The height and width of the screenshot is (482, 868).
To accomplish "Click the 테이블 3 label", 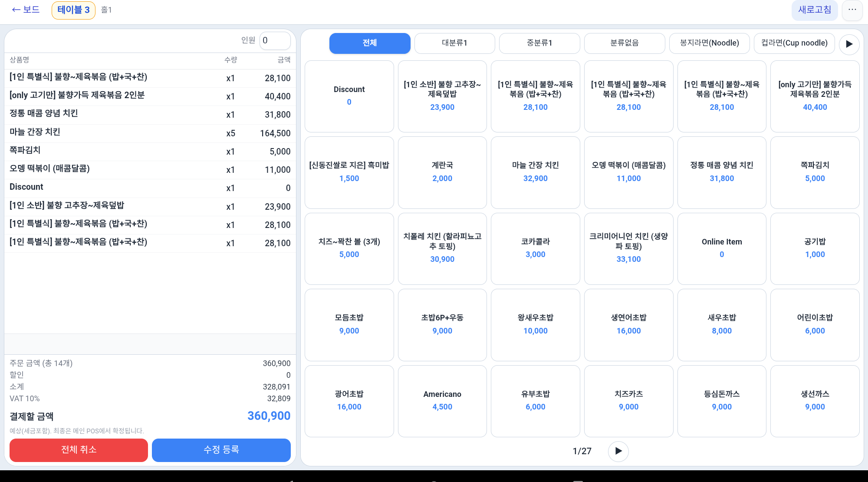I will [x=73, y=10].
